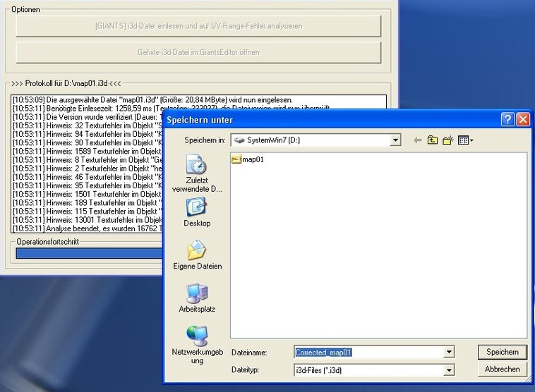This screenshot has width=535, height=392.
Task: Expand the Dateityp i3d-Files dropdown
Action: tap(449, 369)
